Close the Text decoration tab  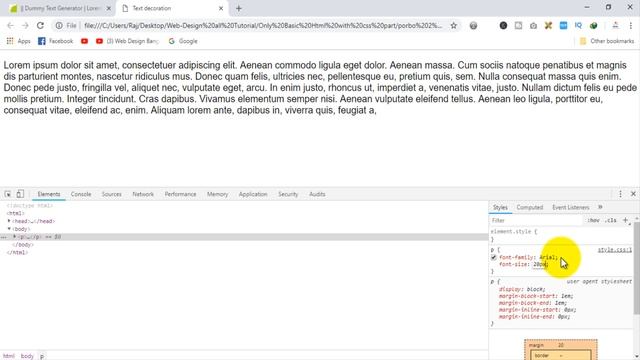pyautogui.click(x=221, y=8)
